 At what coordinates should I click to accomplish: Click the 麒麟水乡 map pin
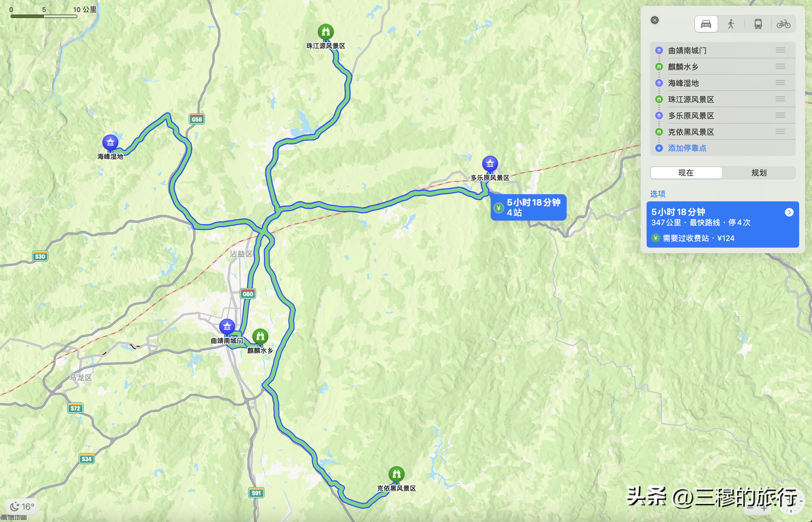(260, 337)
